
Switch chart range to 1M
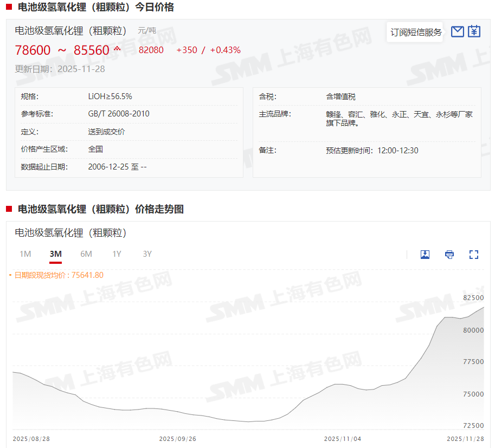click(x=25, y=254)
